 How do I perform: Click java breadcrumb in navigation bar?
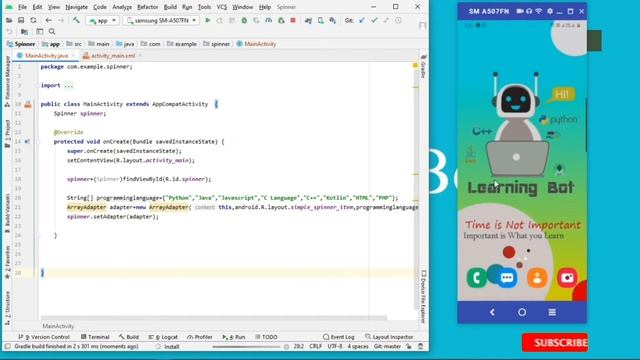[125, 44]
